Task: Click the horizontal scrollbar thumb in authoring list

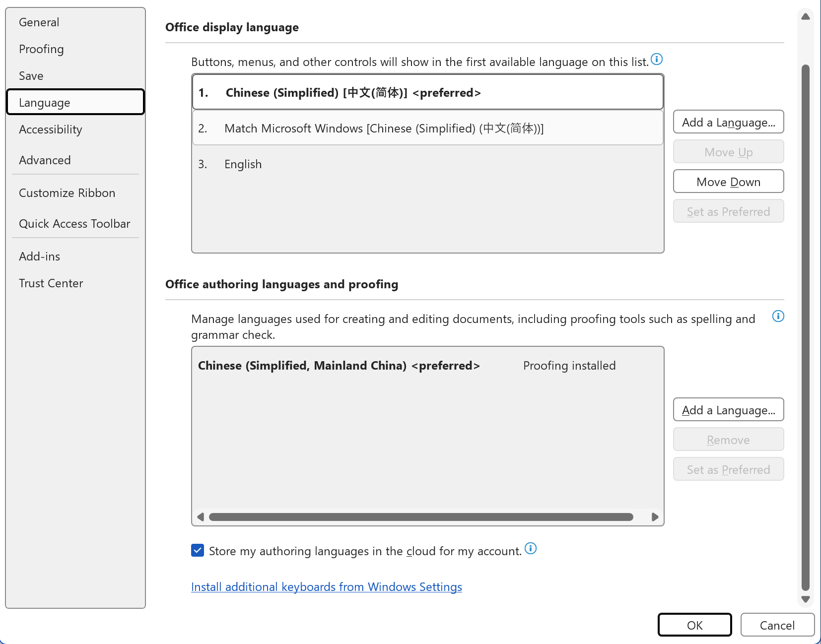Action: click(421, 517)
